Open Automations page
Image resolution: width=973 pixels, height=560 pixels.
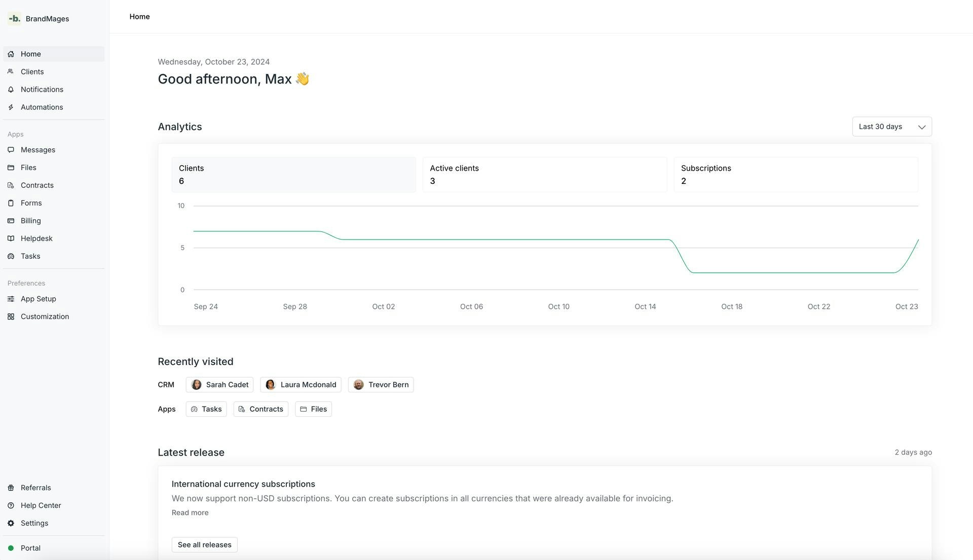[x=54, y=107]
